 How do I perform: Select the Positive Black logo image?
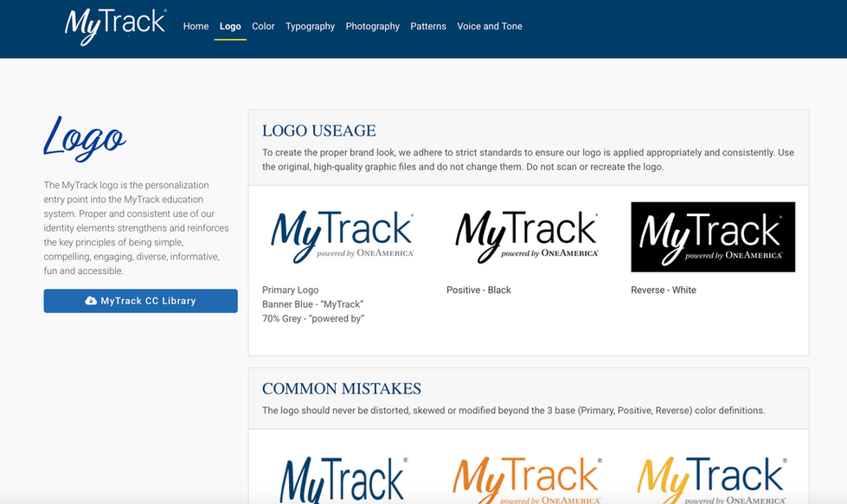coord(527,237)
